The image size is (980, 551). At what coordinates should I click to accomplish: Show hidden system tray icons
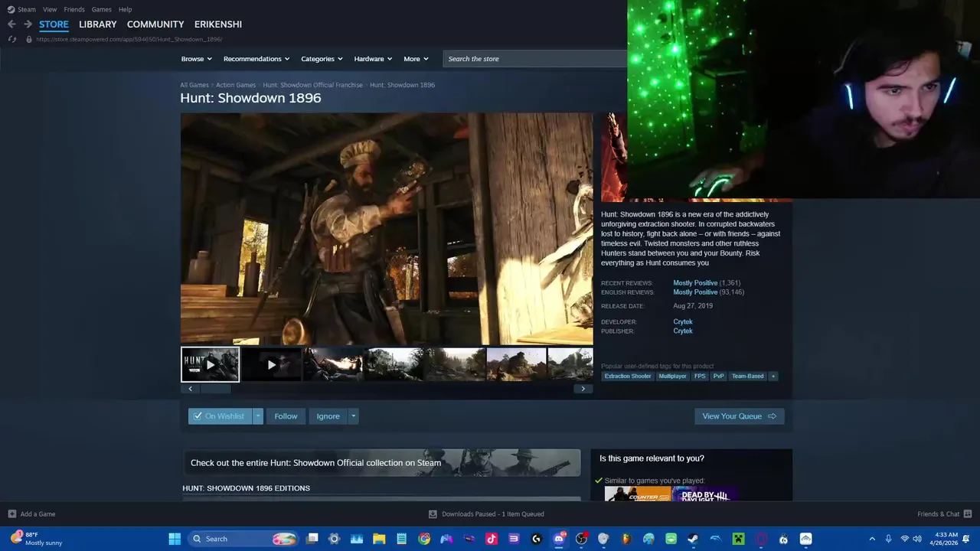pos(872,539)
